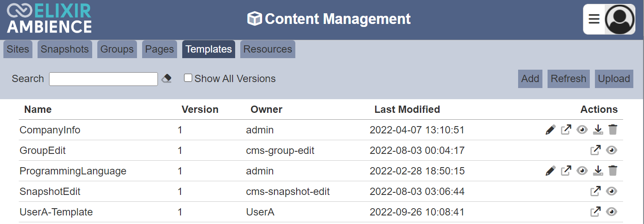Viewport: 644px width, 224px height.
Task: Click the Upload button
Action: coord(614,79)
